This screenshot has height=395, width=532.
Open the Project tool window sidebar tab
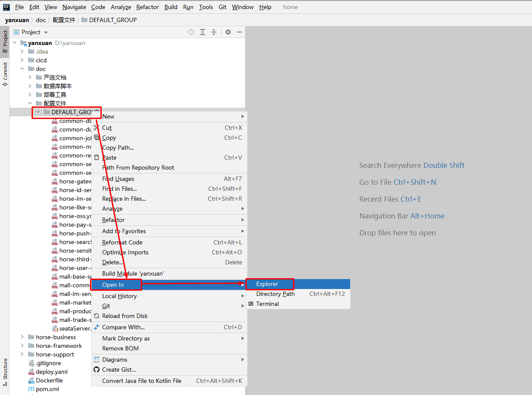[5, 42]
